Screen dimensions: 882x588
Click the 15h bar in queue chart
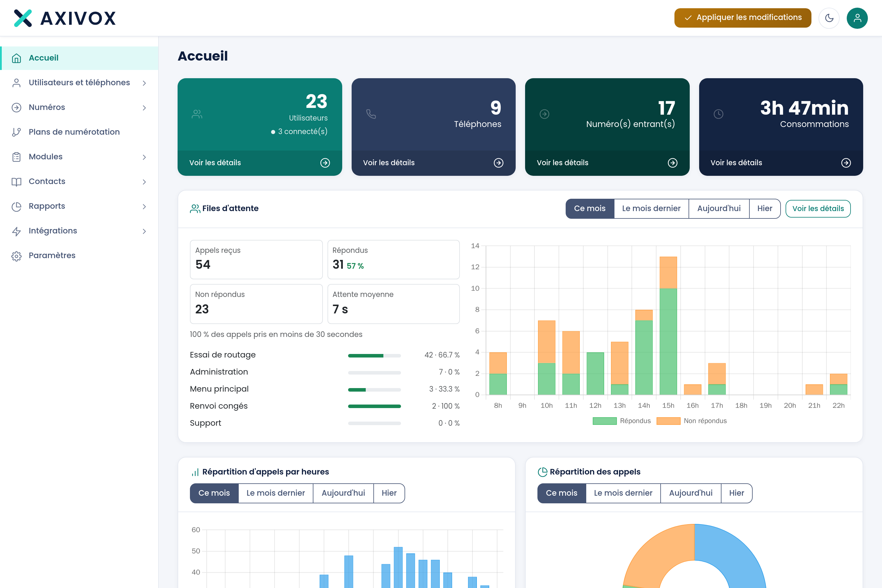tap(668, 325)
